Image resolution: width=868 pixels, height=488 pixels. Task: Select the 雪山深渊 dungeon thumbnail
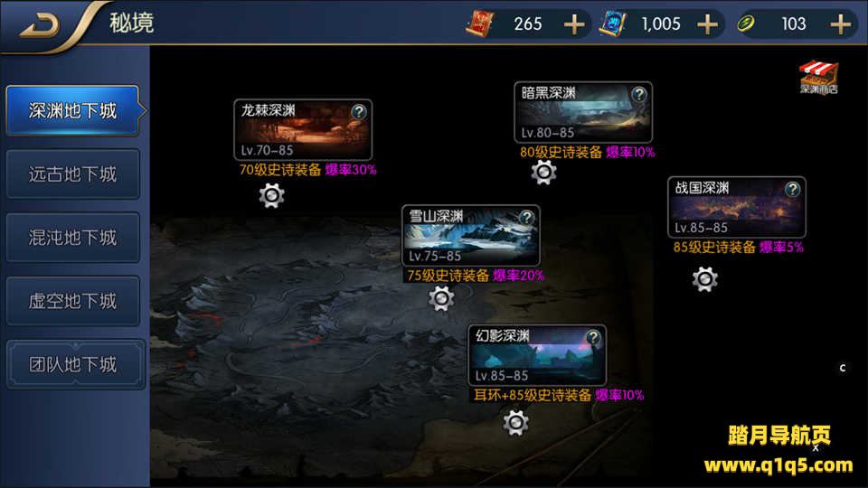coord(470,236)
